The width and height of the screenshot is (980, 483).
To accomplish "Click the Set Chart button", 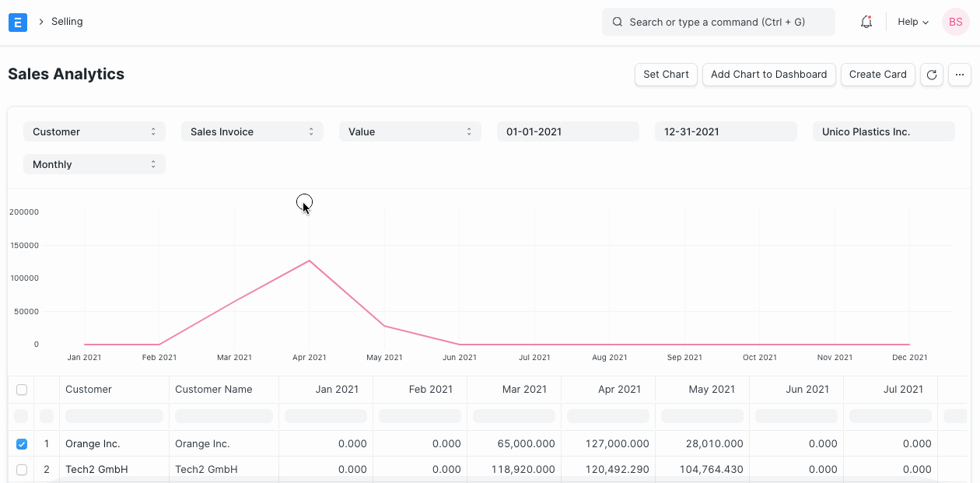I will point(666,74).
